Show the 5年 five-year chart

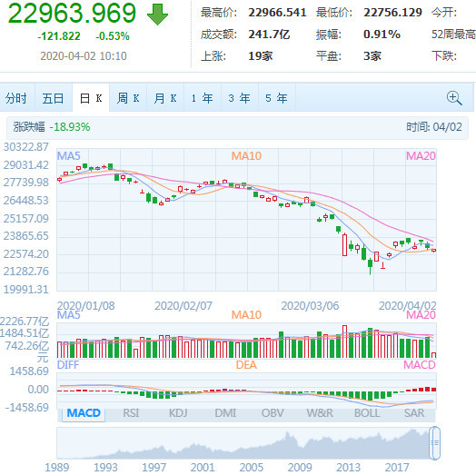276,98
